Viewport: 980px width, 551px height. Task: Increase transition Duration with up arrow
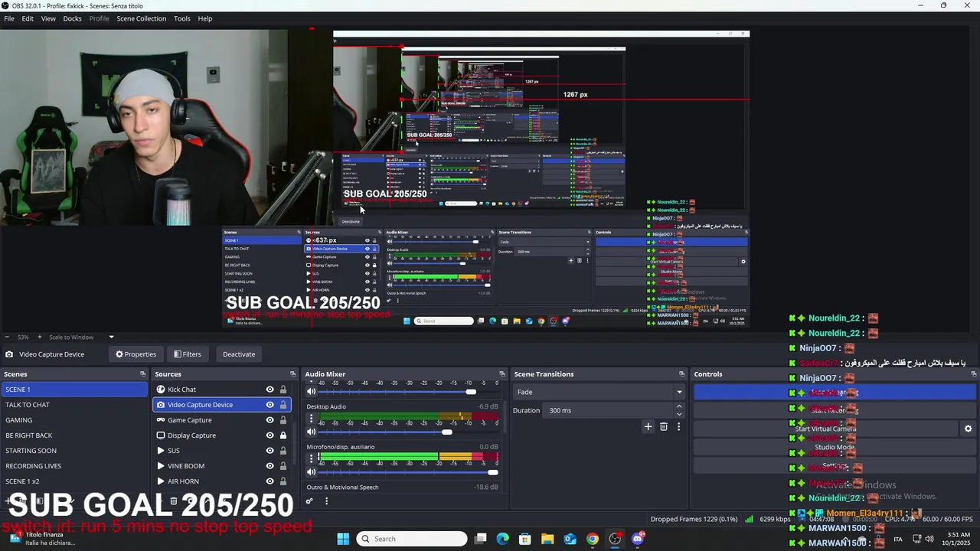click(678, 407)
